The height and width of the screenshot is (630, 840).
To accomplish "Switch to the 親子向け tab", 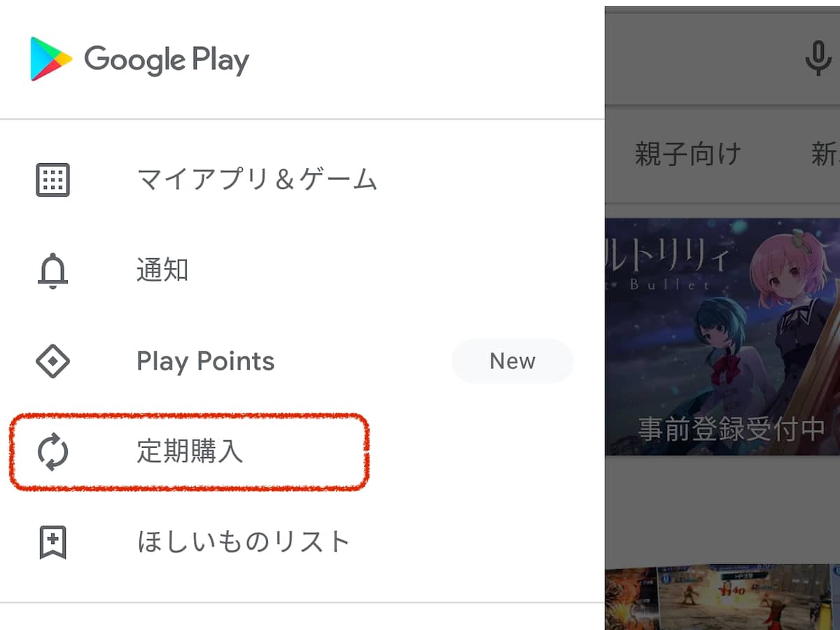I will click(687, 153).
